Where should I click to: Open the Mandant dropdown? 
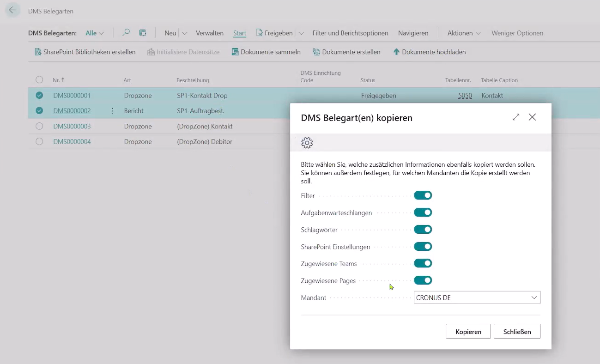click(x=477, y=297)
